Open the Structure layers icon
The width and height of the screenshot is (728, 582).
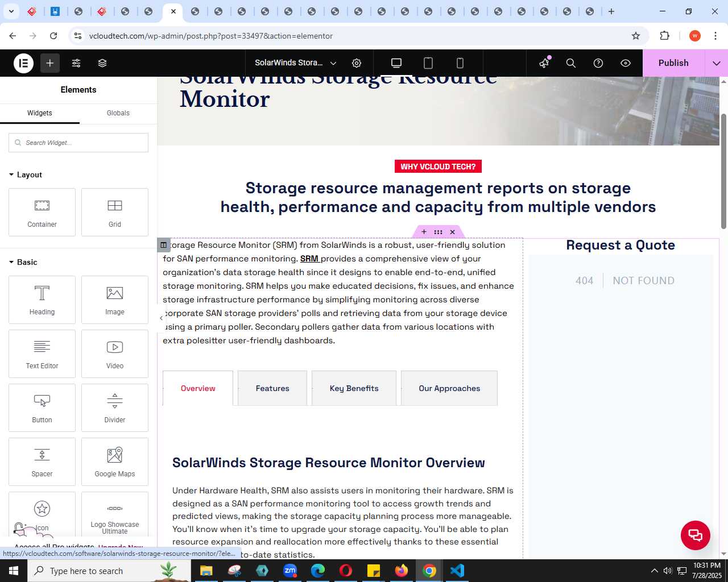tap(102, 63)
